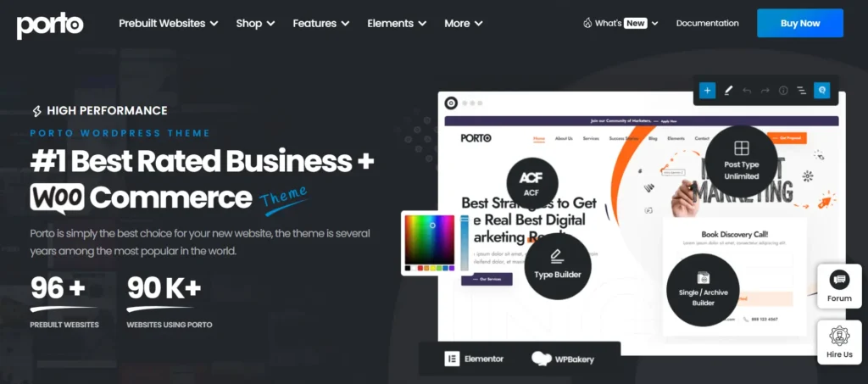
Task: Open the info circle icon in the editor toolbar
Action: [783, 90]
